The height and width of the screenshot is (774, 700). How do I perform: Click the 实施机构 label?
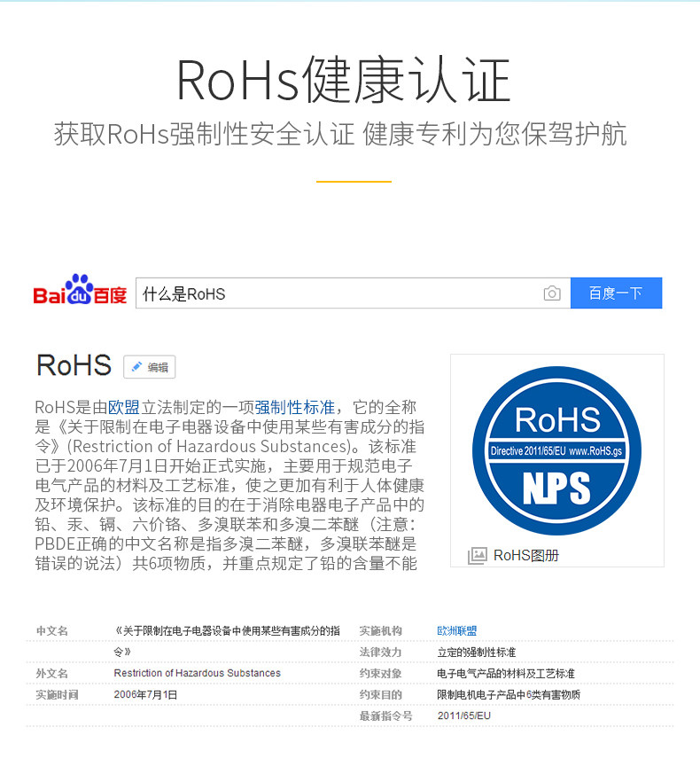click(x=380, y=630)
